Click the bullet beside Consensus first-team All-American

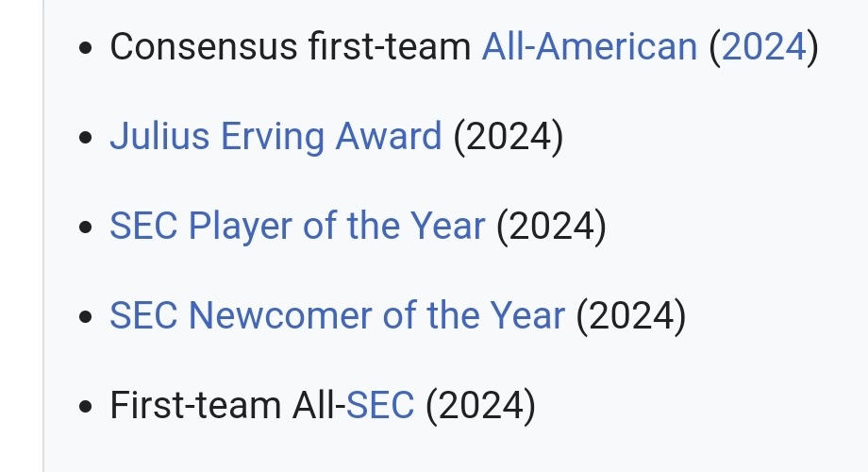point(87,49)
